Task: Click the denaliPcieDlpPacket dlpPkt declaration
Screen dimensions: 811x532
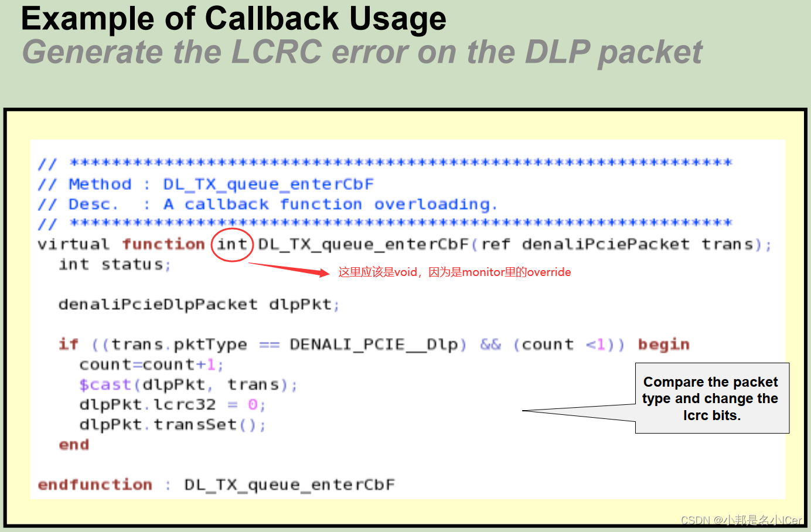Action: [x=199, y=304]
